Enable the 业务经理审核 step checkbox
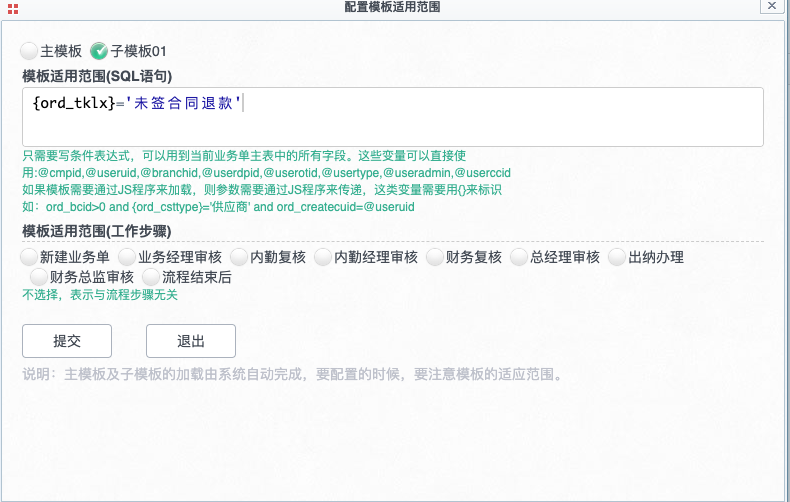The height and width of the screenshot is (502, 790). pos(128,257)
